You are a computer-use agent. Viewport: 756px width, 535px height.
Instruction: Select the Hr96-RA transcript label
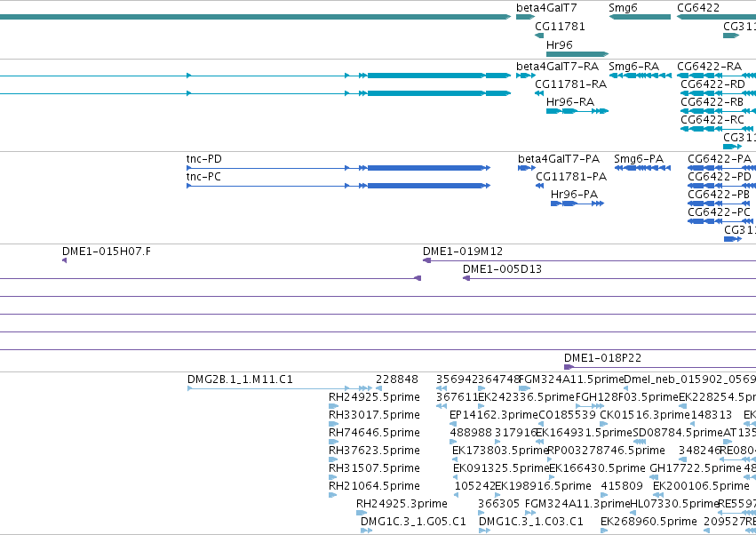point(570,102)
